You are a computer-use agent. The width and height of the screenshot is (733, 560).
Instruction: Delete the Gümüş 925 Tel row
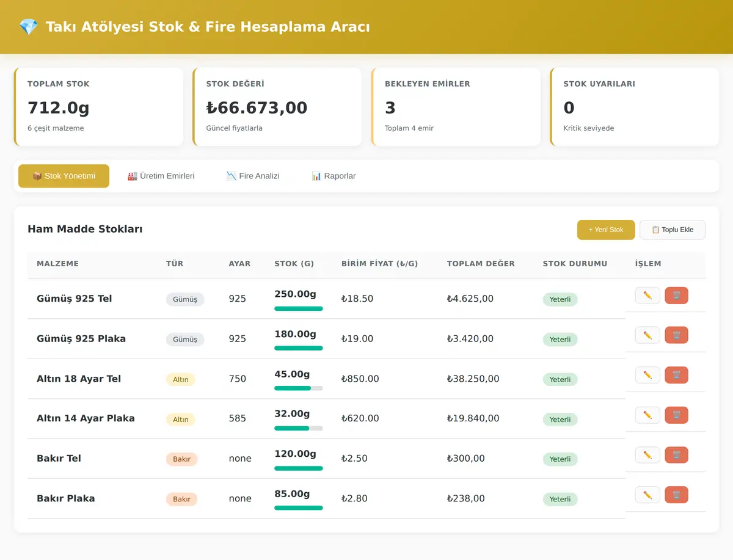(x=676, y=296)
